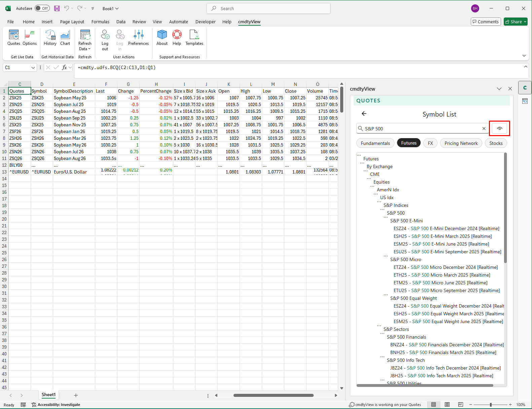Click the user account avatar BH
532x409 pixels.
point(475,8)
